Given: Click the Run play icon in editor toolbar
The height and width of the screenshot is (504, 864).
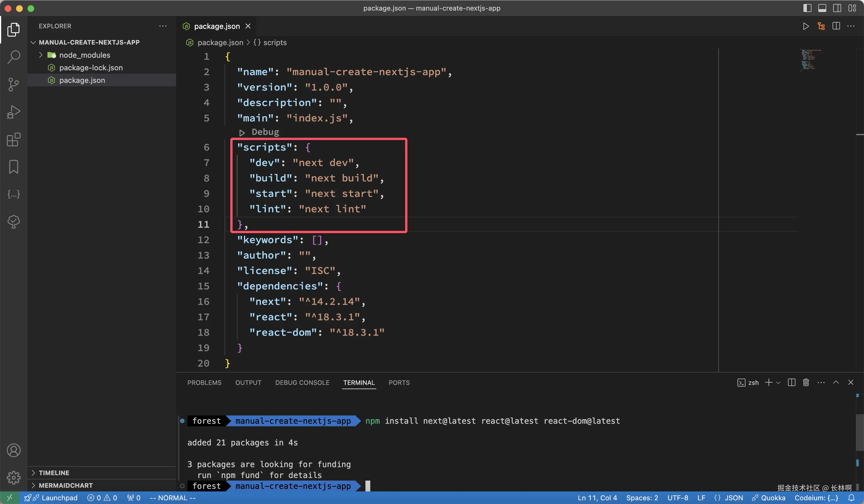Looking at the screenshot, I should [x=806, y=26].
